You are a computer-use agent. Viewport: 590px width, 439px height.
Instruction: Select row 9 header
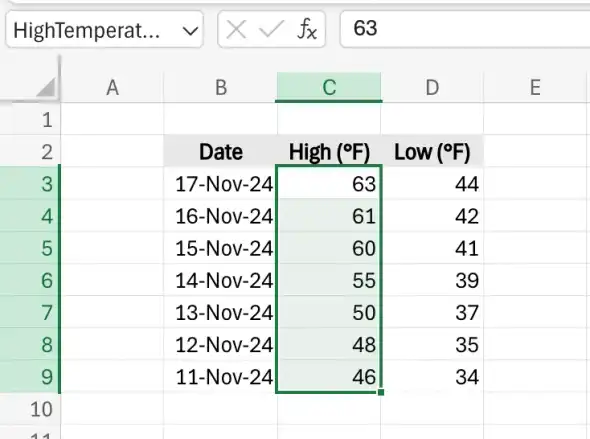pyautogui.click(x=30, y=377)
